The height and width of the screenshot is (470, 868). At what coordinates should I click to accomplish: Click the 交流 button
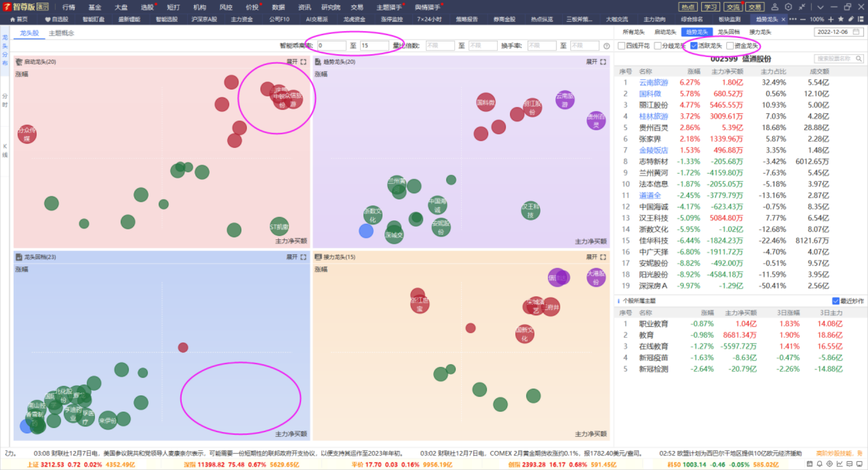(x=733, y=7)
